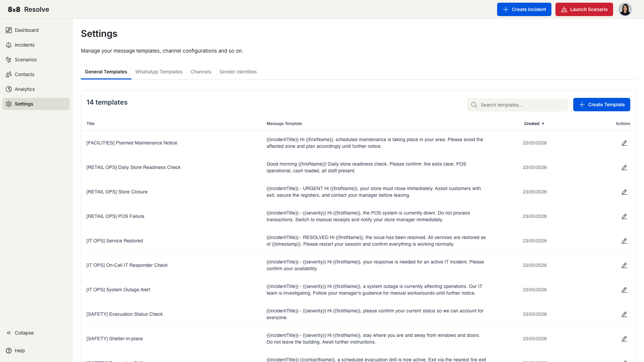Click the created date of Planned Maintenance Notice
Image resolution: width=644 pixels, height=362 pixels.
(x=535, y=143)
